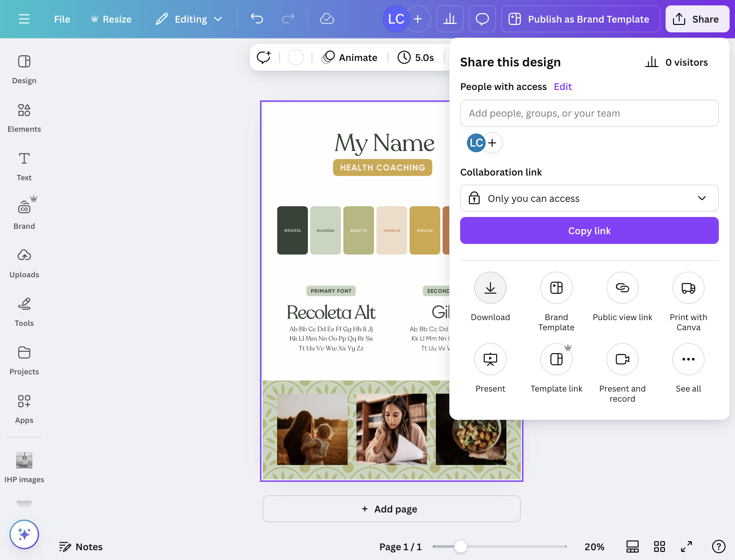735x560 pixels.
Task: Open the analytics bar chart icon
Action: pos(450,19)
